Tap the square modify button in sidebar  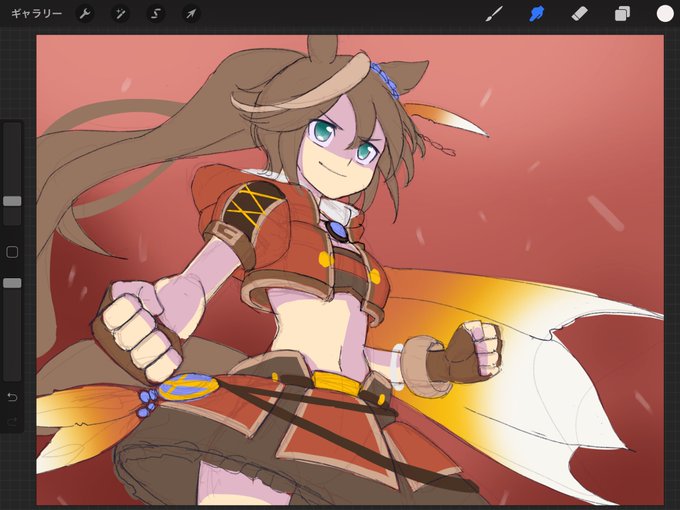point(12,252)
